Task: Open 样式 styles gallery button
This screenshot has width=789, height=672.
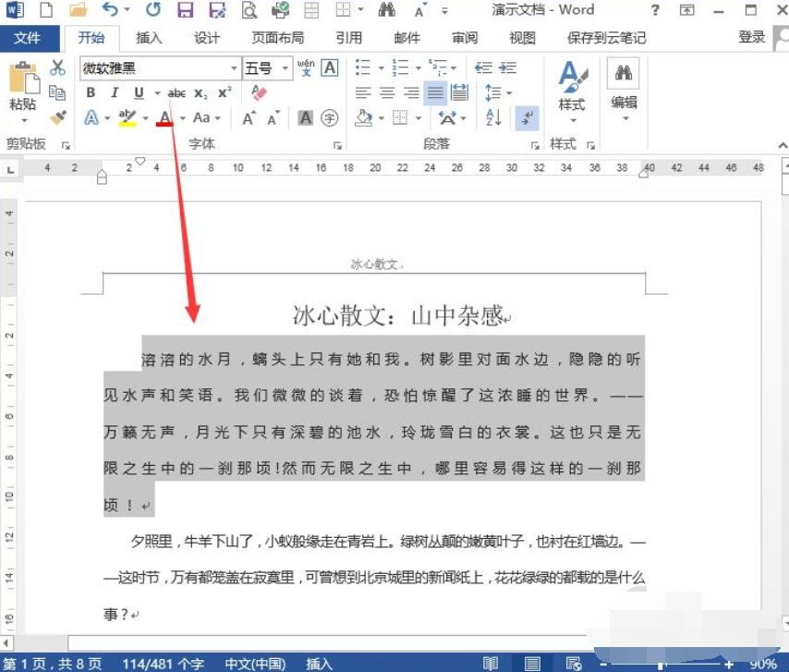Action: (572, 92)
